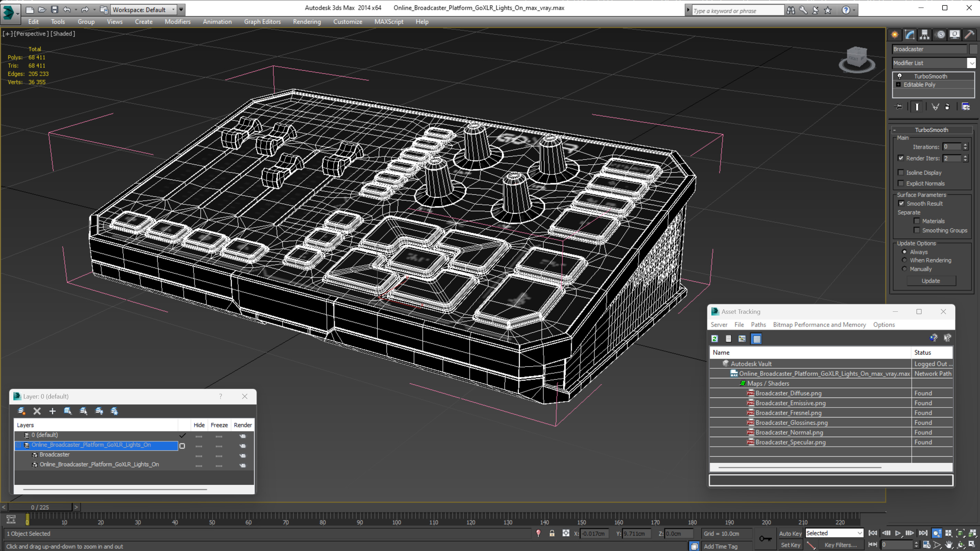Click the search keyword input field
The height and width of the screenshot is (551, 980).
[x=738, y=11]
